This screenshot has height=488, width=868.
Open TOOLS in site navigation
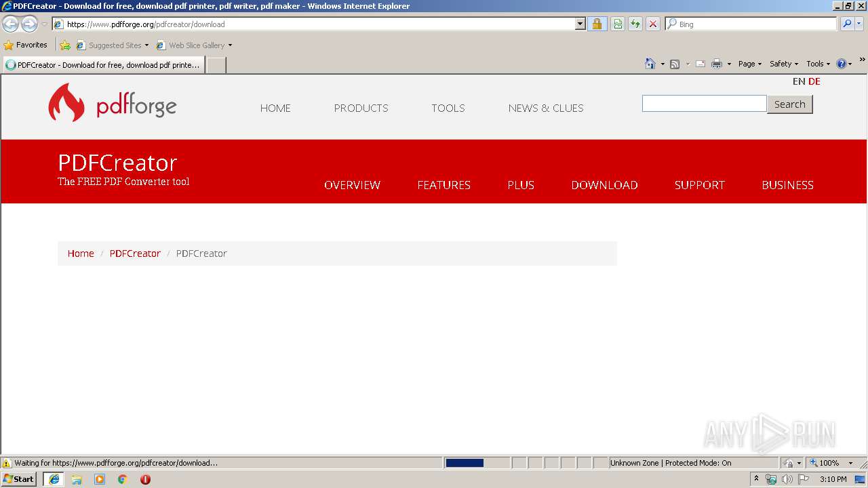[448, 108]
